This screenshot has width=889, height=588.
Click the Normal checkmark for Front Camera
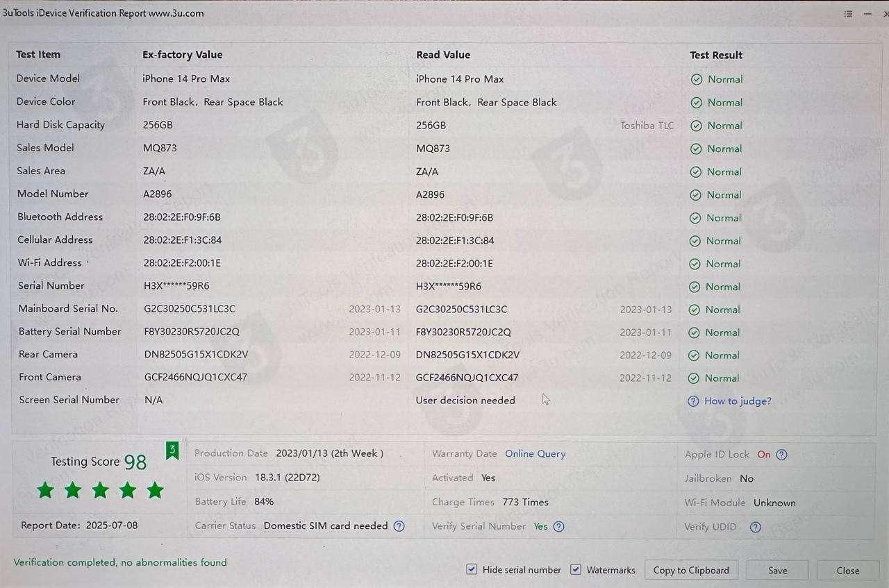coord(693,378)
